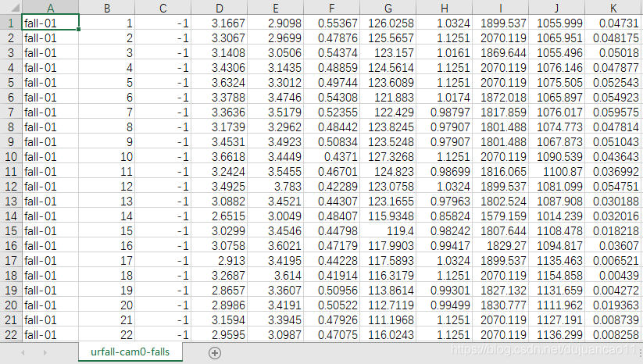
Task: Click cell with value 2.9595
Action: pyautogui.click(x=219, y=335)
